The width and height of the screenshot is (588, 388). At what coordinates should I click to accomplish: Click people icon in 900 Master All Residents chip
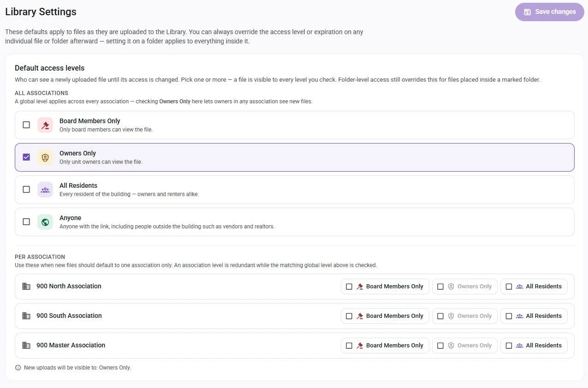(x=519, y=346)
